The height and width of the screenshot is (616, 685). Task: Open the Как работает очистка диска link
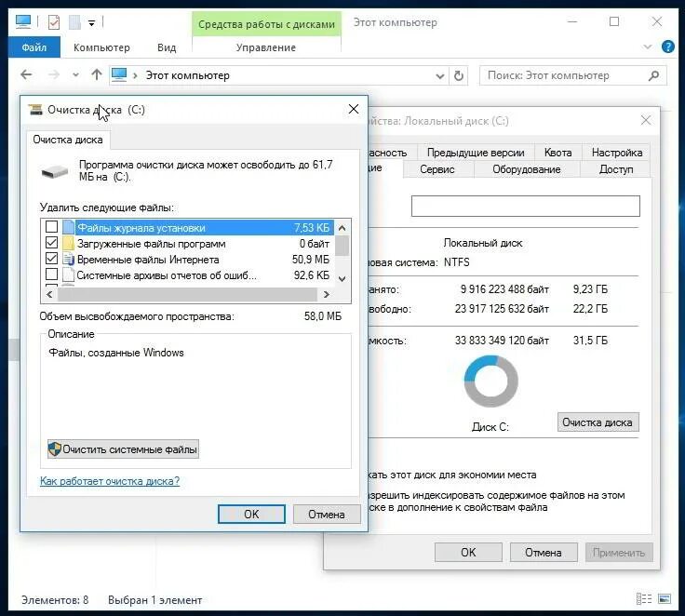point(110,480)
